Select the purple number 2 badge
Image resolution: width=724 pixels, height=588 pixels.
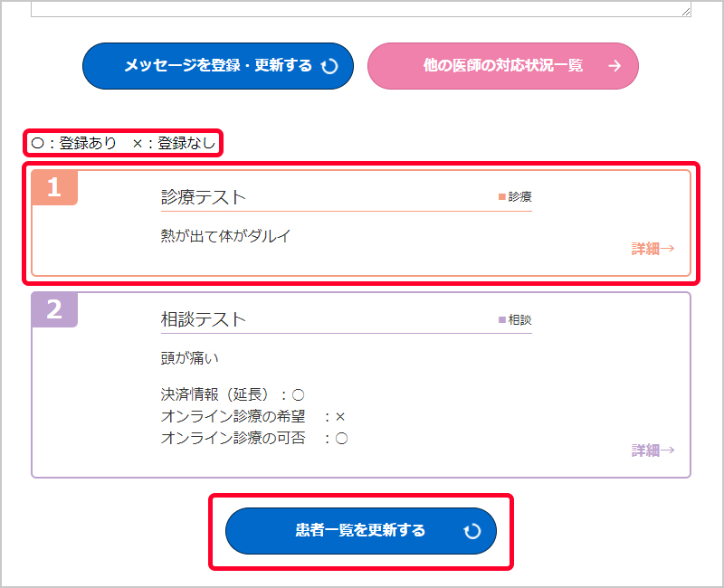tap(54, 309)
